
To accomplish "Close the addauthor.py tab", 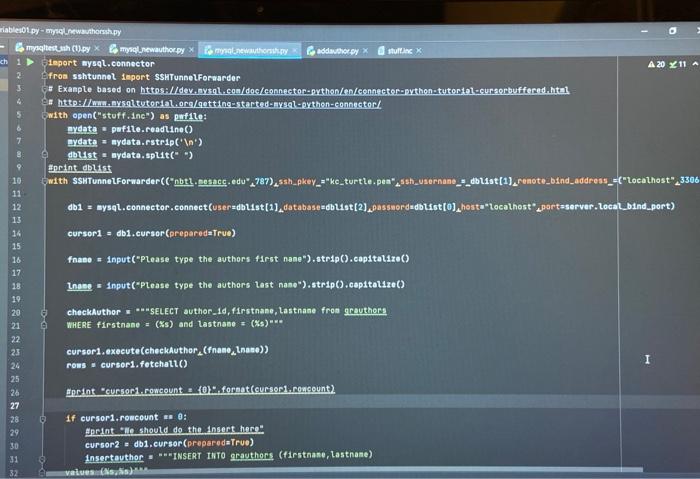I will click(x=366, y=51).
